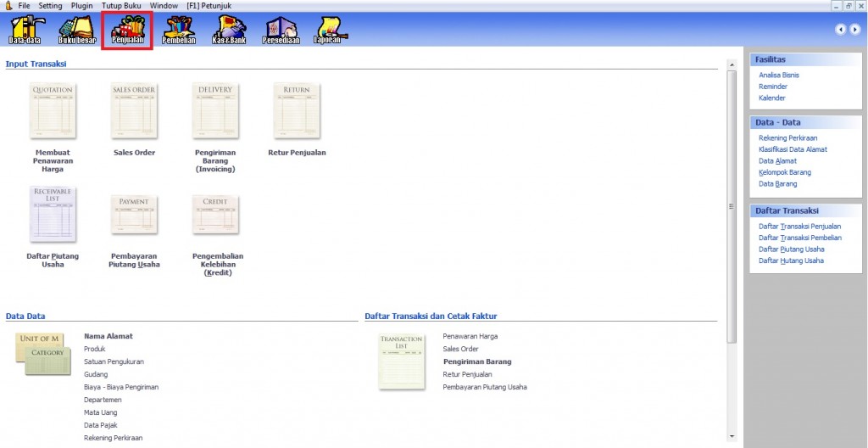
Task: Open the Setting menu
Action: 50,5
